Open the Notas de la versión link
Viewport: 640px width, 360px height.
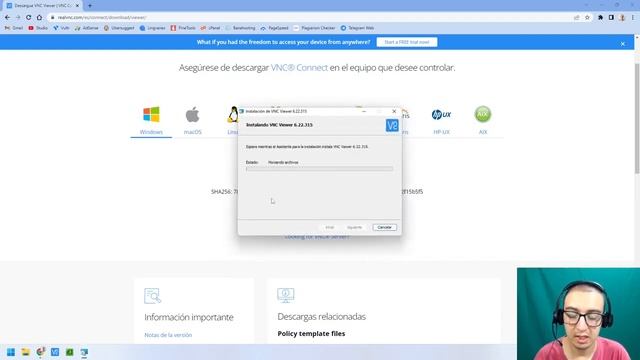click(x=168, y=335)
